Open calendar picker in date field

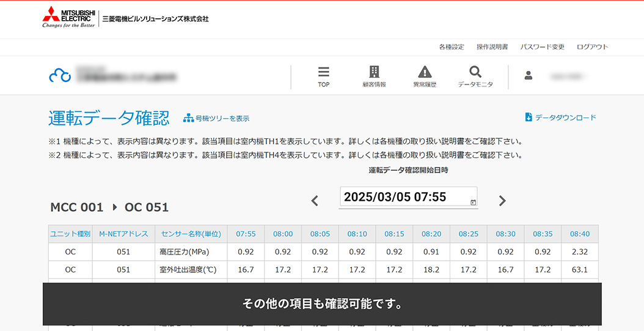[473, 202]
